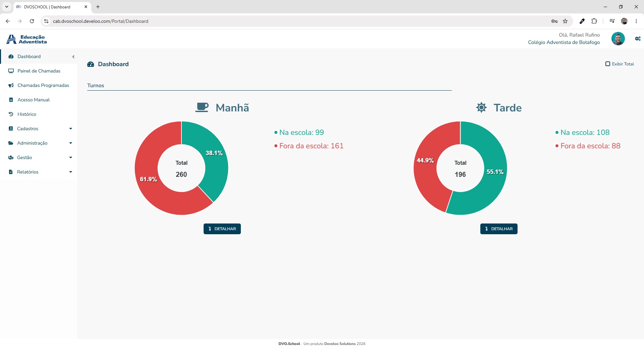Viewport: 644px width, 349px height.
Task: View site information icon in address bar
Action: [46, 21]
